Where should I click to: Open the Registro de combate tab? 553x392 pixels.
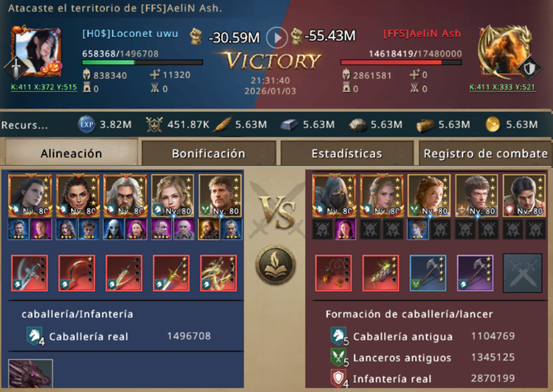(x=485, y=153)
